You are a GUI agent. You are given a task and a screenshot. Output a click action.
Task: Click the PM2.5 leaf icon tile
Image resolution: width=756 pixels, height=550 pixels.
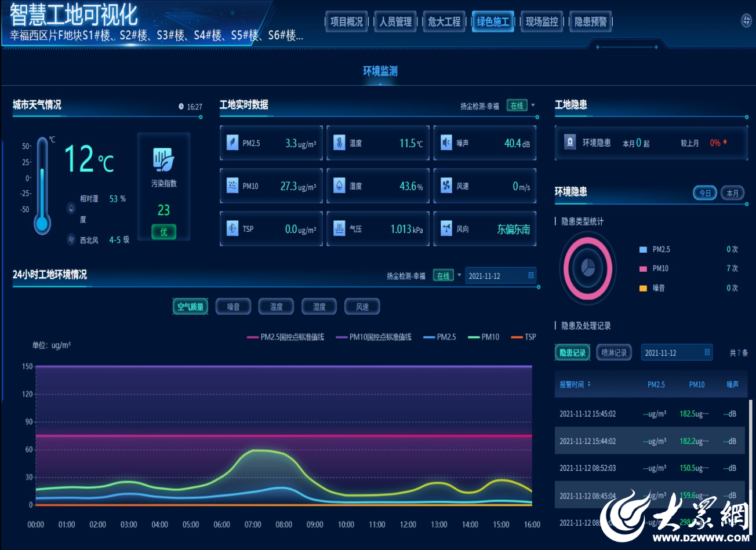tap(232, 143)
